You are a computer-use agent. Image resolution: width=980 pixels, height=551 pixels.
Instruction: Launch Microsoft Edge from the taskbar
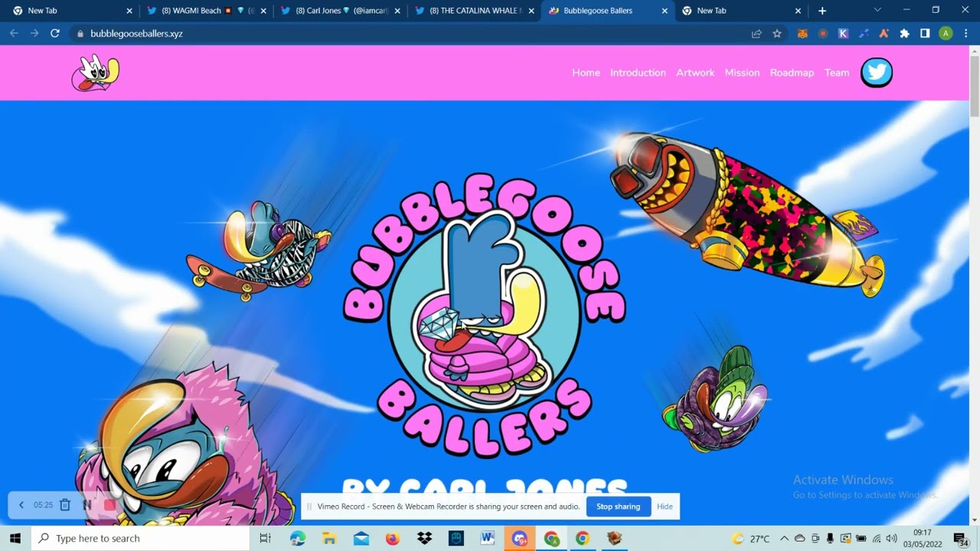click(x=298, y=538)
